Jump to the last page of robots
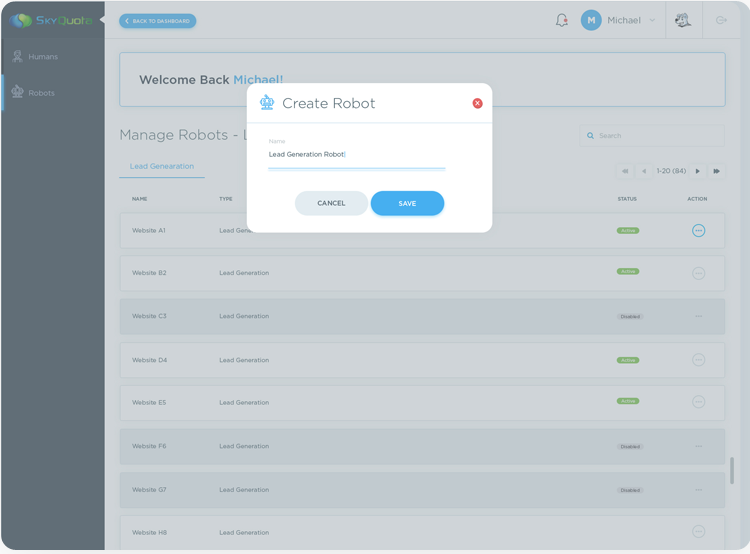750x554 pixels. [716, 171]
